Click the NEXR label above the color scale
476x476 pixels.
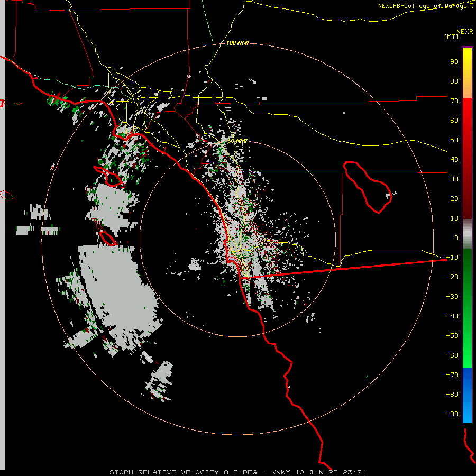coord(465,32)
